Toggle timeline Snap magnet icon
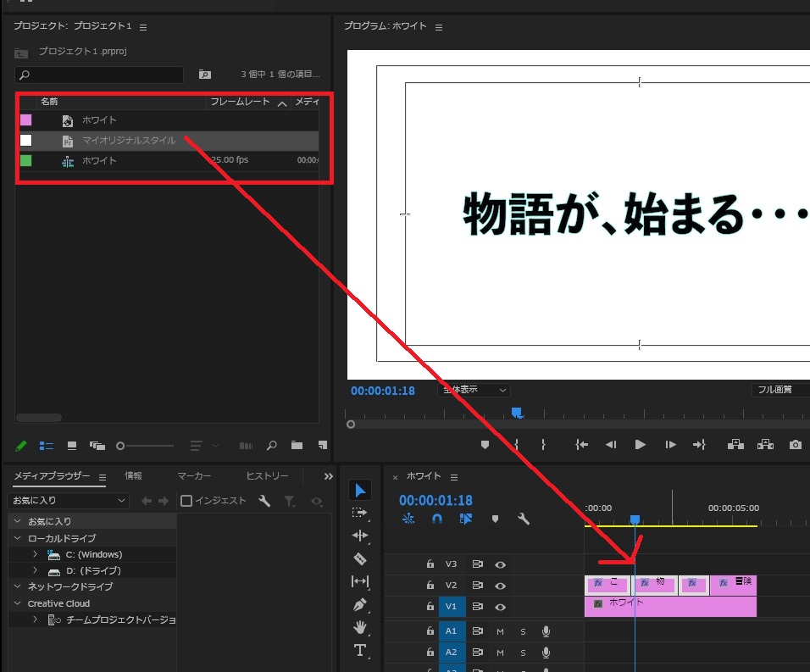The height and width of the screenshot is (672, 810). point(437,519)
